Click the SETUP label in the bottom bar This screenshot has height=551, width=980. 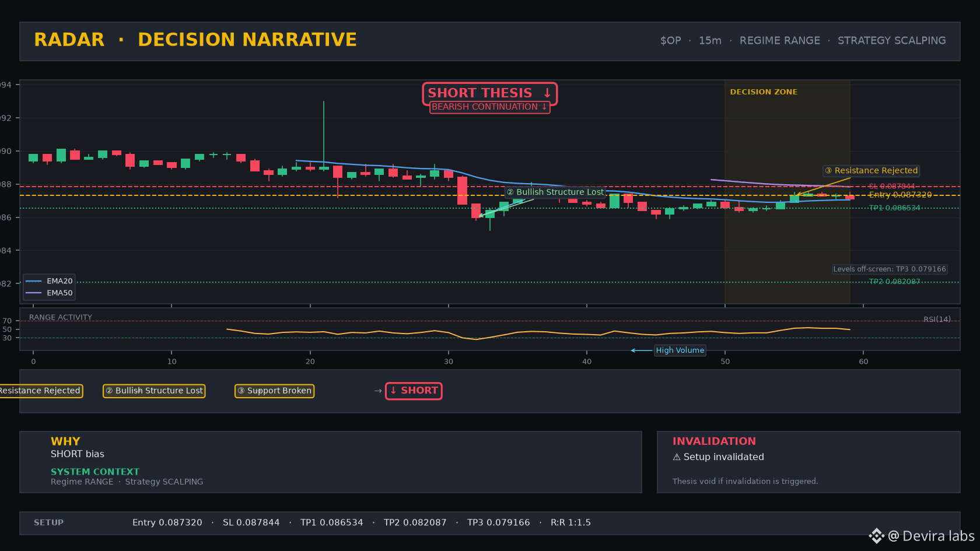pos(49,522)
